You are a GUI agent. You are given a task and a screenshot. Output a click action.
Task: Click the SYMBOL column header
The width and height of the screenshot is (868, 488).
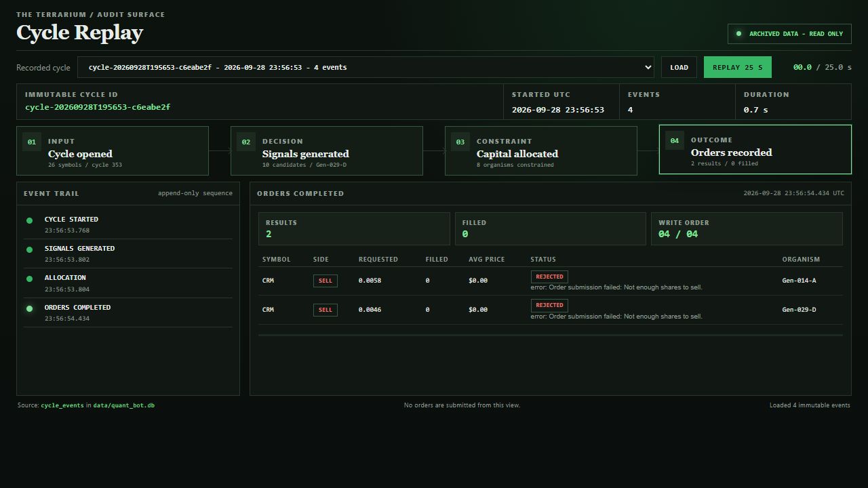(276, 260)
